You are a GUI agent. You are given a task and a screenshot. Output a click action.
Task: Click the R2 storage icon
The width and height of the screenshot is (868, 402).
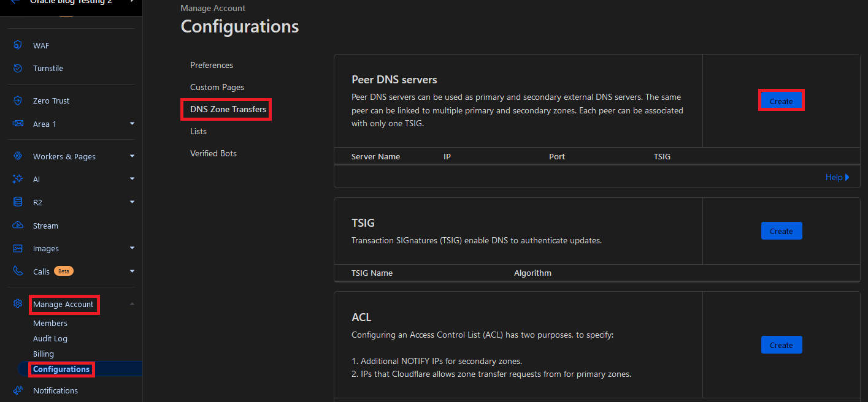pos(18,202)
